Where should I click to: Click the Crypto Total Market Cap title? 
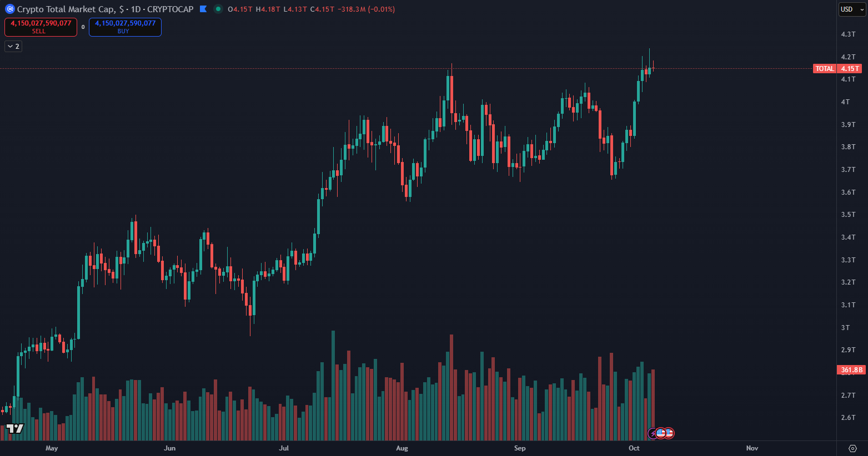click(x=67, y=9)
